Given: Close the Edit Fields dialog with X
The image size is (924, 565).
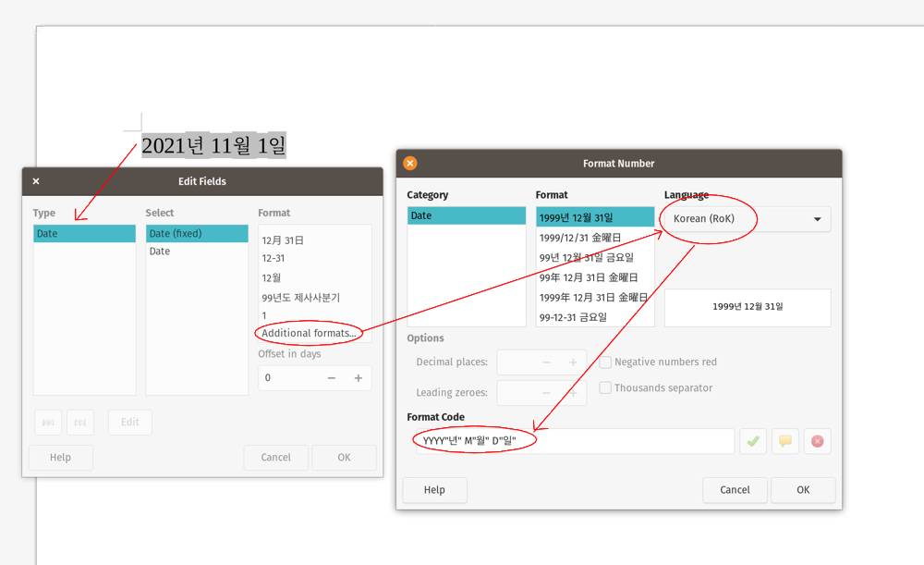Looking at the screenshot, I should coord(36,181).
